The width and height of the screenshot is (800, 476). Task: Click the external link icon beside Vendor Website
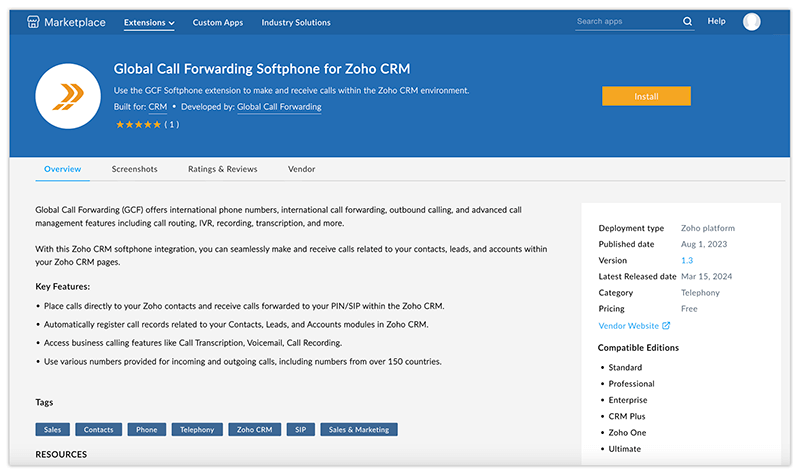point(666,325)
